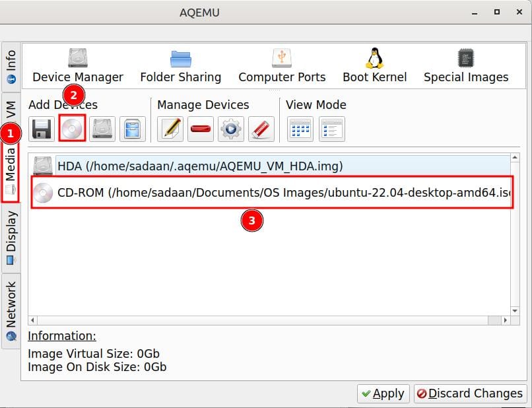Minimize the AQEMU window
The width and height of the screenshot is (532, 408).
(475, 13)
